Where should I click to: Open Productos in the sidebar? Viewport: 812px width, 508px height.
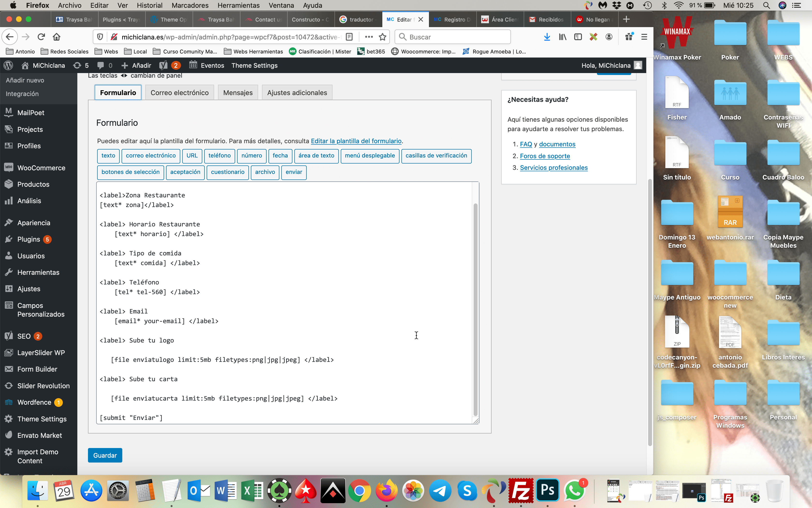(33, 184)
